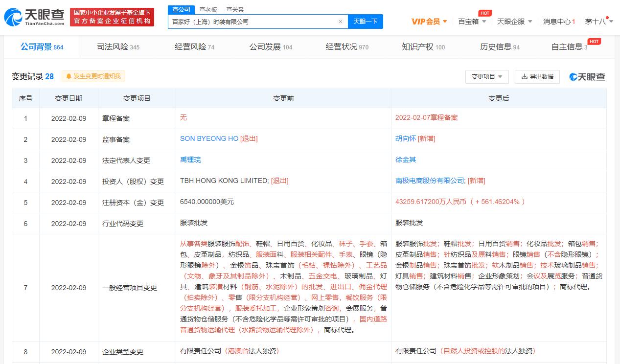Click the 导出数据 export button

(537, 77)
